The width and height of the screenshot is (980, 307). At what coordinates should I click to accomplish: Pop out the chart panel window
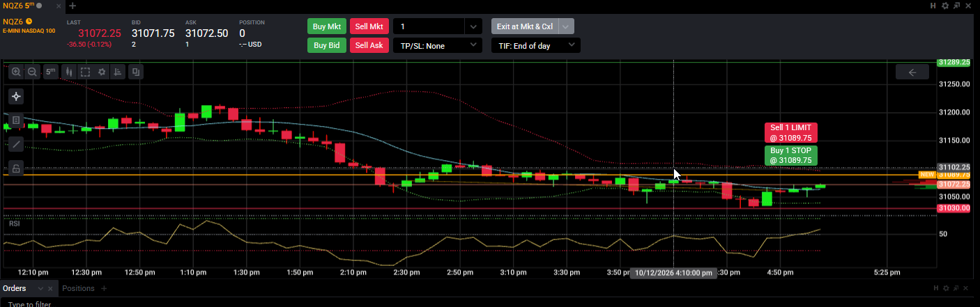[956, 6]
